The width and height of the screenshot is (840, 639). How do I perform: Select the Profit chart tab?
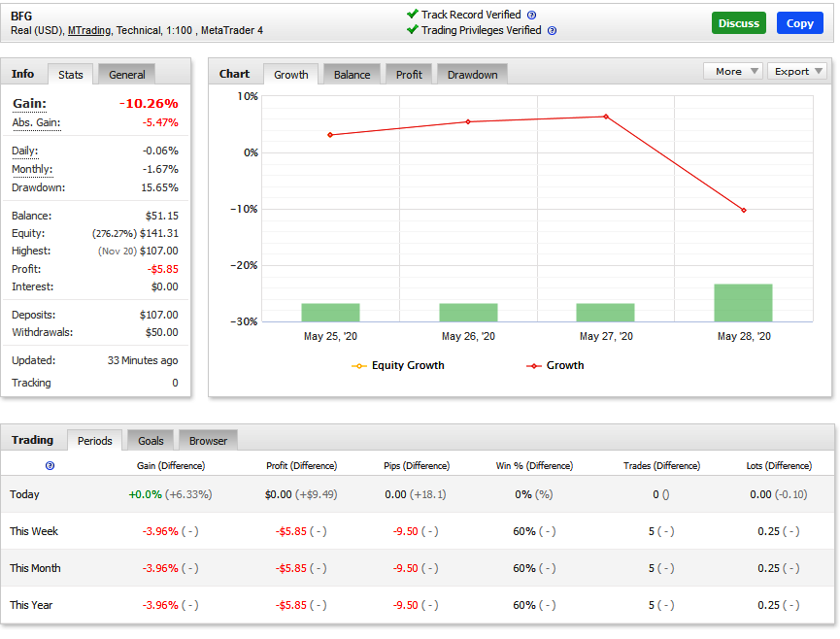point(409,75)
